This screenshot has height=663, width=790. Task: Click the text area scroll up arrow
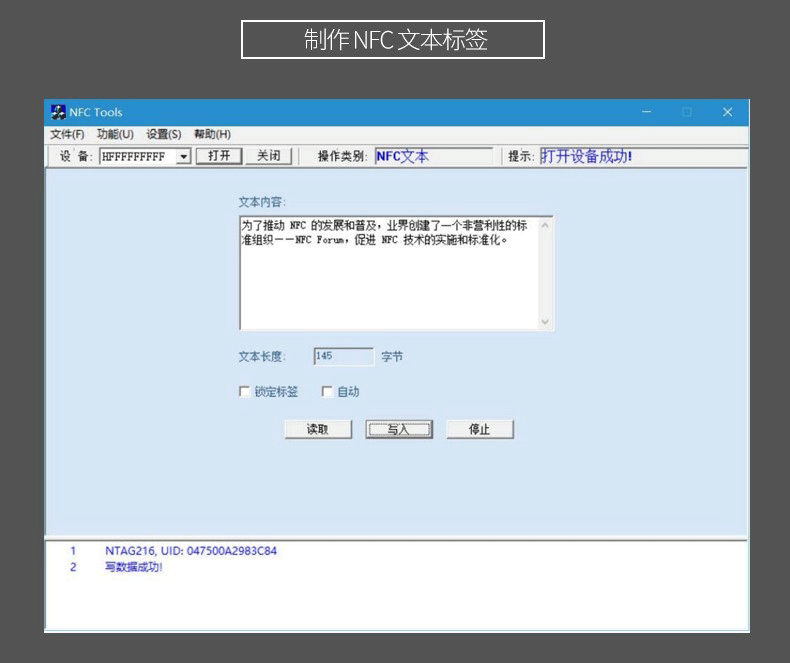545,225
